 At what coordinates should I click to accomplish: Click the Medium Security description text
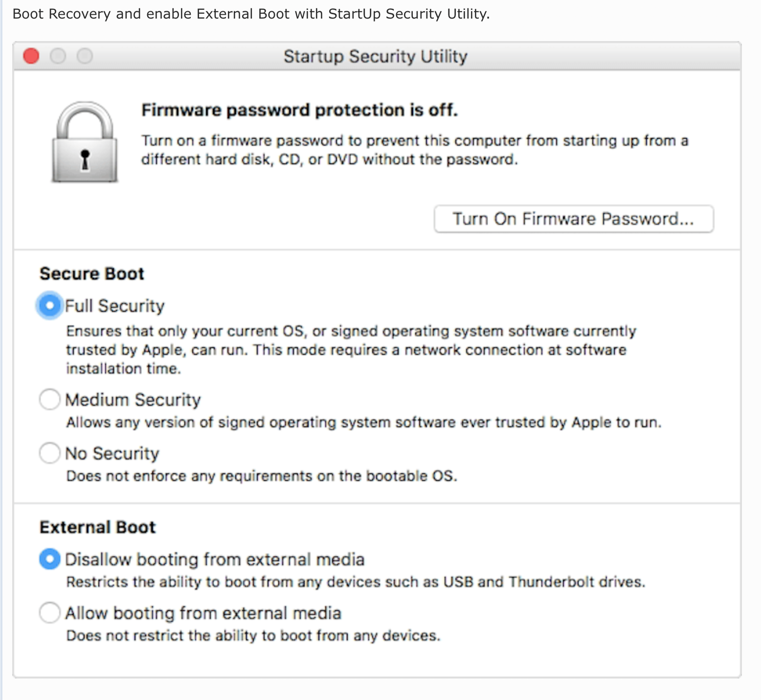[x=363, y=422]
